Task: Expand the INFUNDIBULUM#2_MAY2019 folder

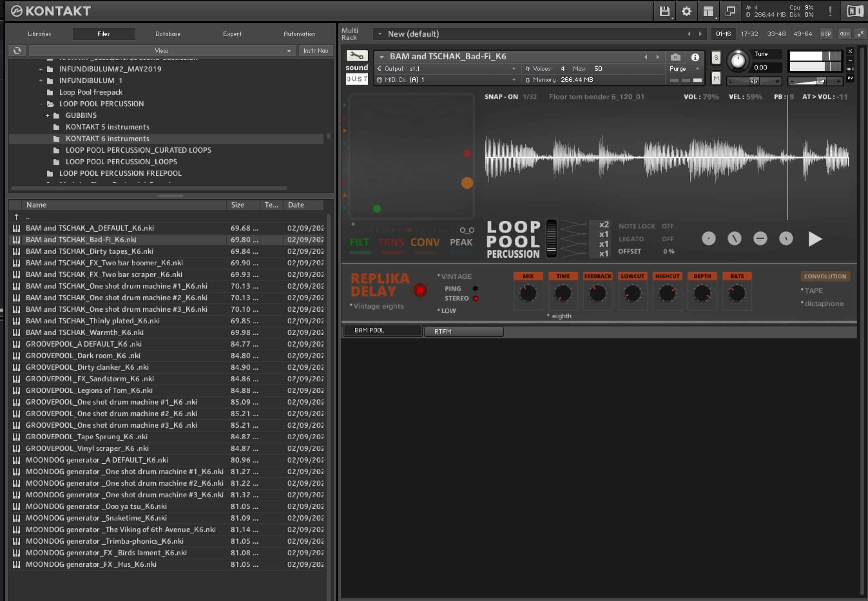Action: (x=41, y=69)
